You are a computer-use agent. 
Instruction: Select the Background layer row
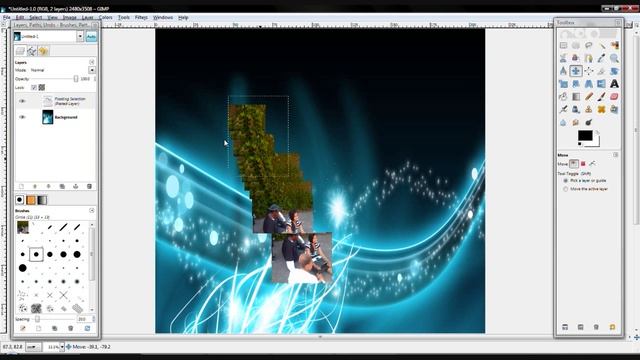(56, 117)
